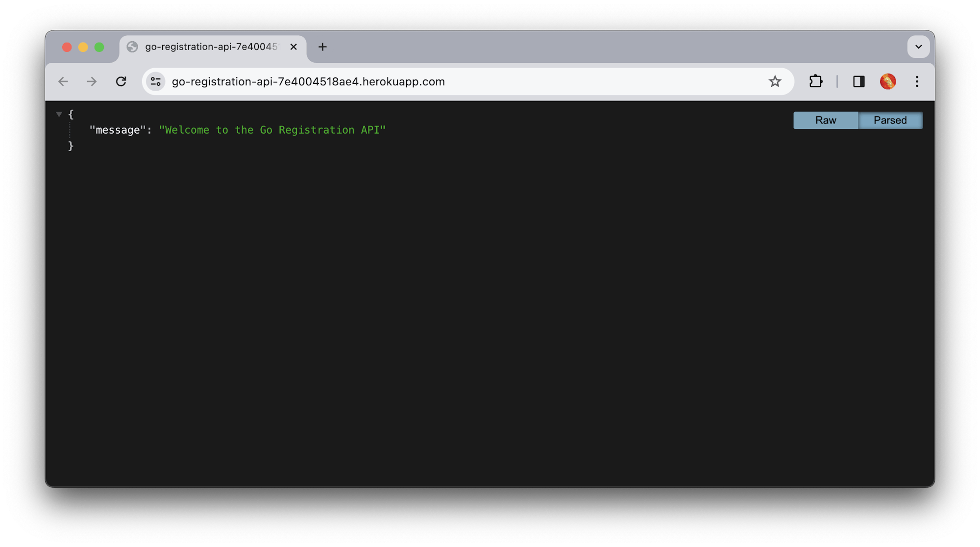The height and width of the screenshot is (547, 980).
Task: Click the green welcome message string
Action: [271, 129]
